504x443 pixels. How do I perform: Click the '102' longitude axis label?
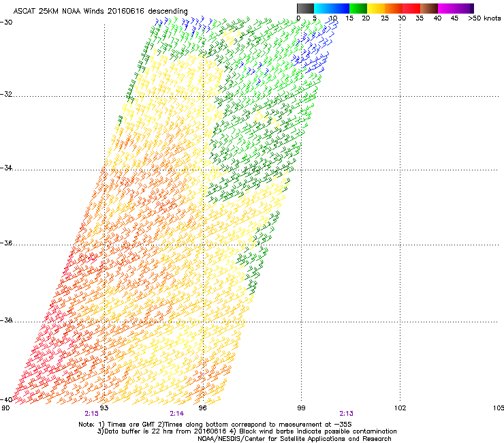click(x=400, y=408)
